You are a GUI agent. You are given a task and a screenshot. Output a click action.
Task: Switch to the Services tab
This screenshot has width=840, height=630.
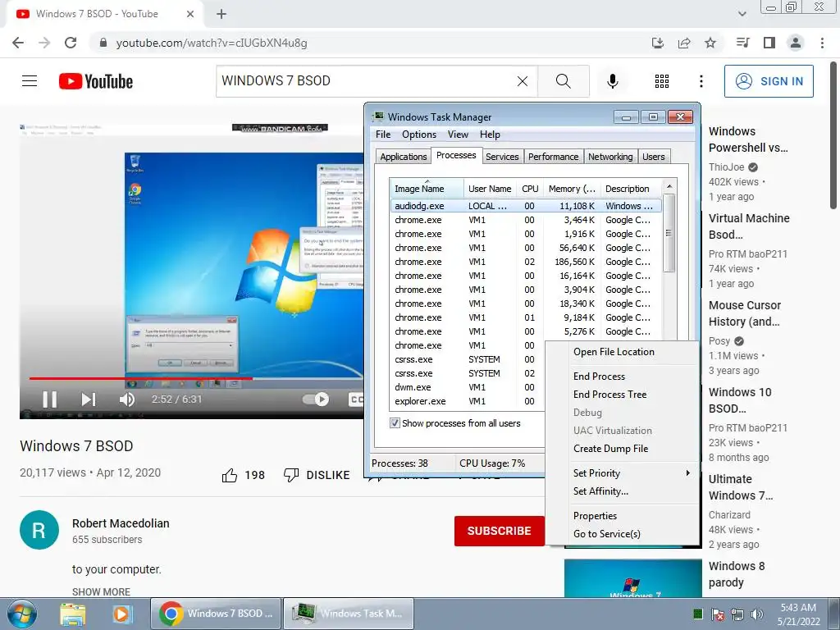click(x=502, y=157)
